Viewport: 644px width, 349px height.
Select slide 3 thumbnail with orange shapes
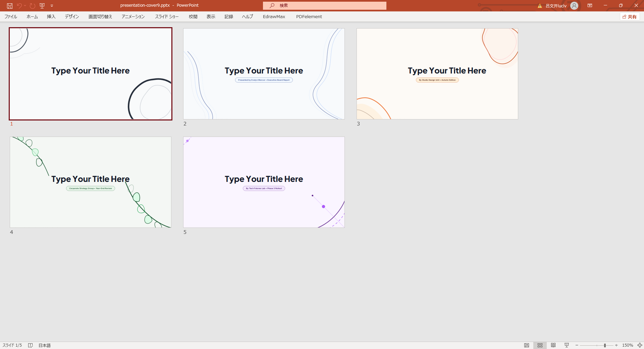437,74
